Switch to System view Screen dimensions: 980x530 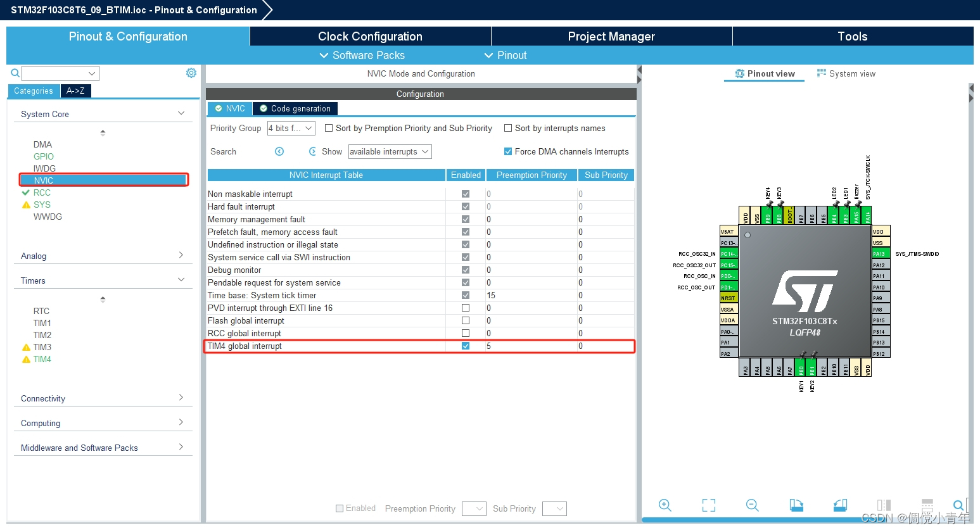pyautogui.click(x=846, y=73)
